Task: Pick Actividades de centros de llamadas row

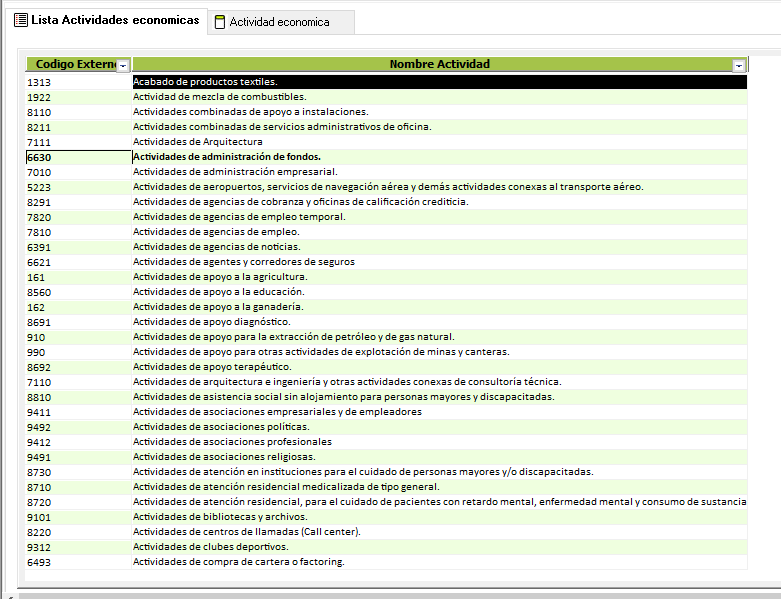Action: click(x=247, y=532)
